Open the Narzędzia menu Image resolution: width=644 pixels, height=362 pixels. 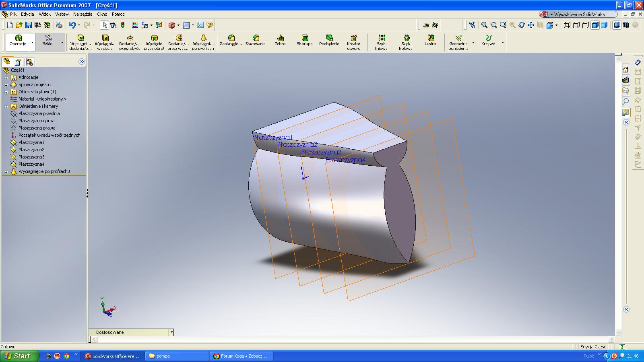83,14
